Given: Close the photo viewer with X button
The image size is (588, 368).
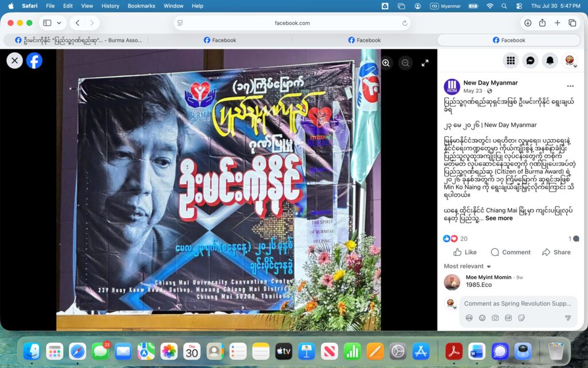Looking at the screenshot, I should pyautogui.click(x=14, y=60).
